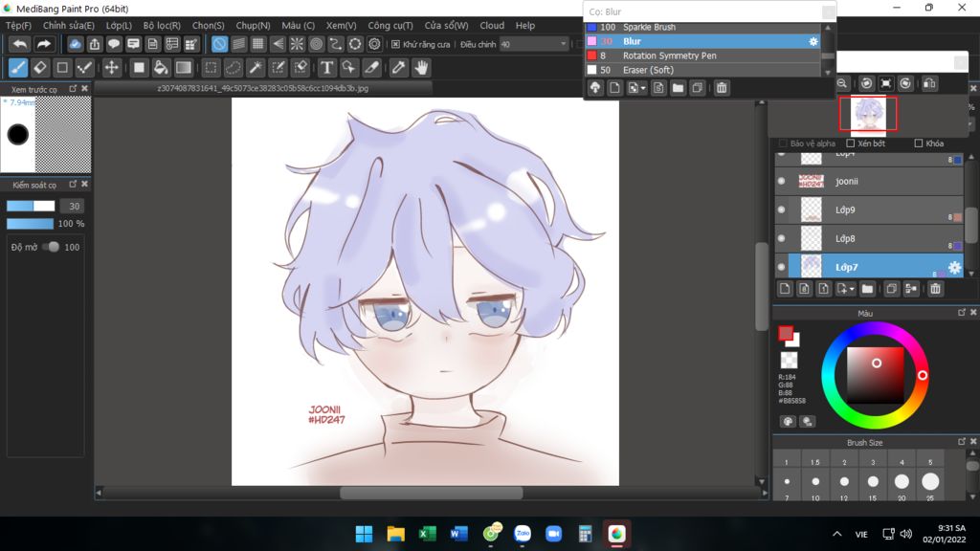Select the Eraser tool
The image size is (980, 551).
coord(40,68)
